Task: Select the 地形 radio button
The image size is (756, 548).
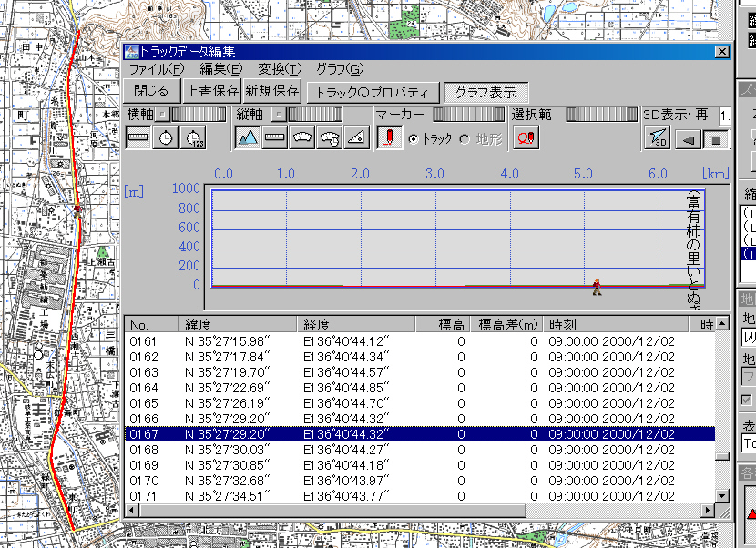Action: [465, 138]
